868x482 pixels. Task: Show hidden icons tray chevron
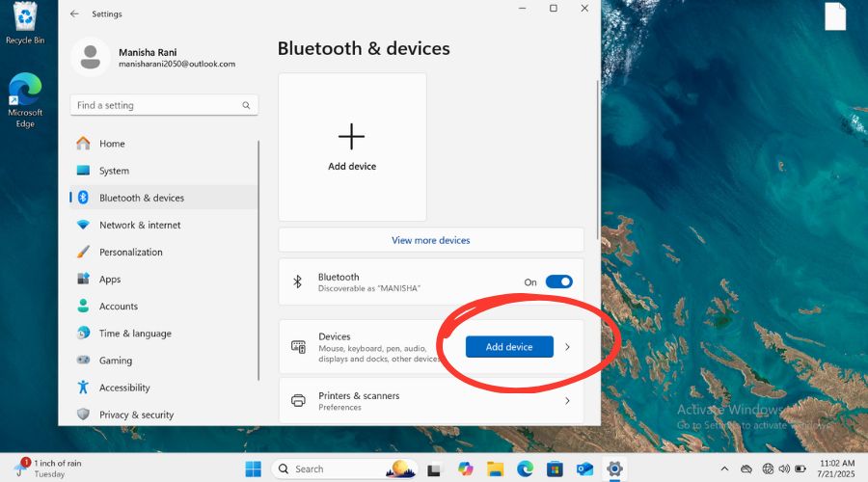click(724, 469)
